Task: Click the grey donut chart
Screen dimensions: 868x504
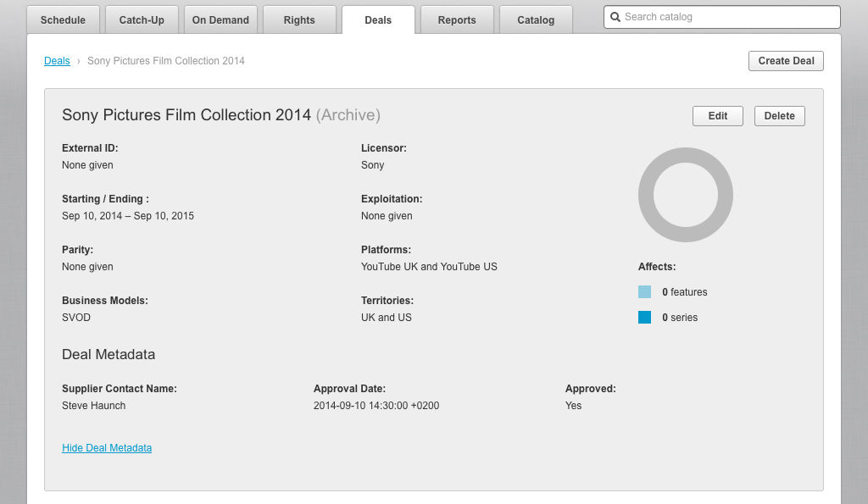Action: pos(686,195)
